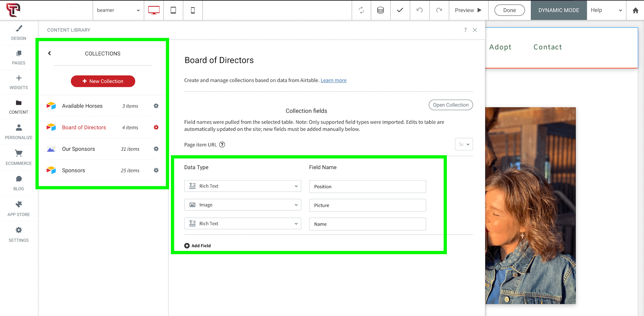Expand the beamer page dropdown

click(x=118, y=10)
